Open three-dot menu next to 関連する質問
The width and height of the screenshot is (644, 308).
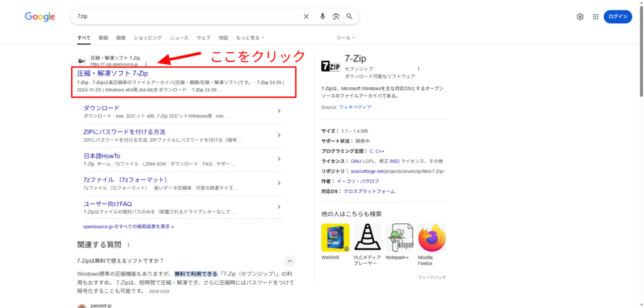coord(128,245)
